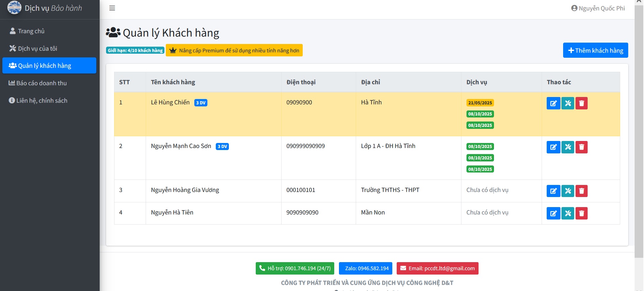This screenshot has height=291, width=644.
Task: Delete customer Nguyễn Mạnh Cao Sơn
Action: 581,147
